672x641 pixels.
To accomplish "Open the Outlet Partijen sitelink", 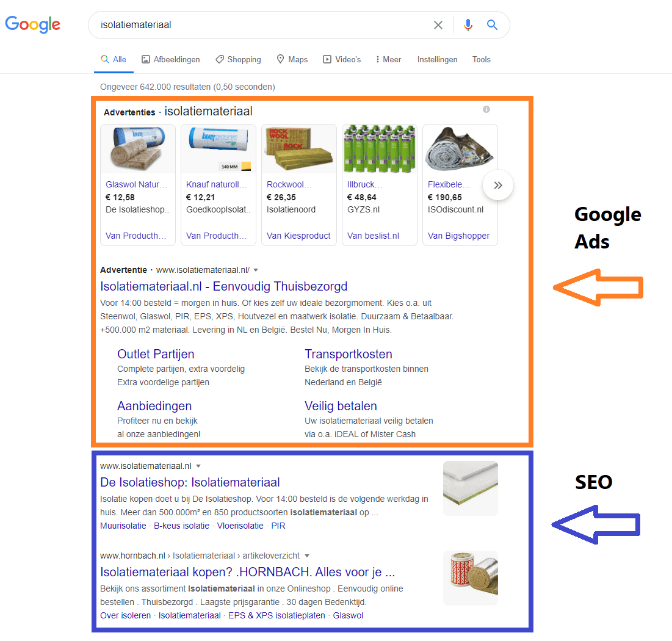I will click(155, 354).
